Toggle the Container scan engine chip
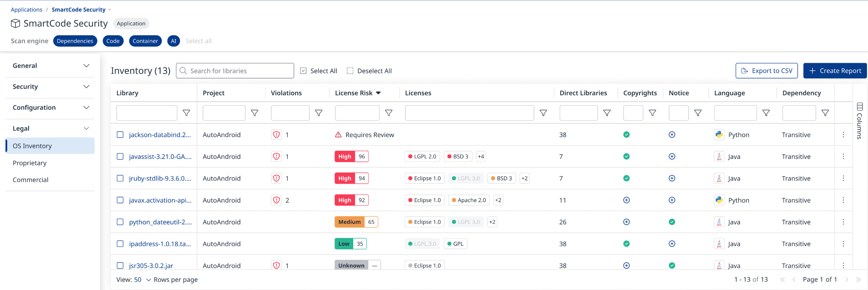 pos(145,41)
